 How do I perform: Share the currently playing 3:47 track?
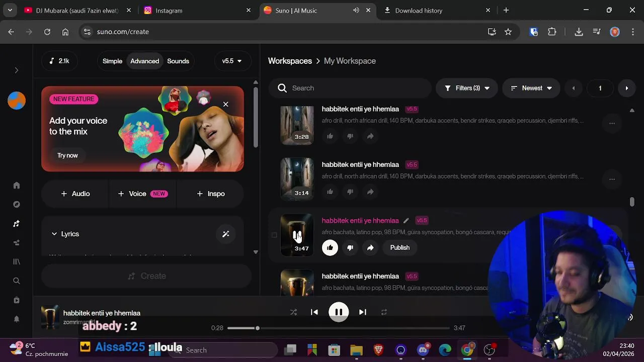(370, 247)
